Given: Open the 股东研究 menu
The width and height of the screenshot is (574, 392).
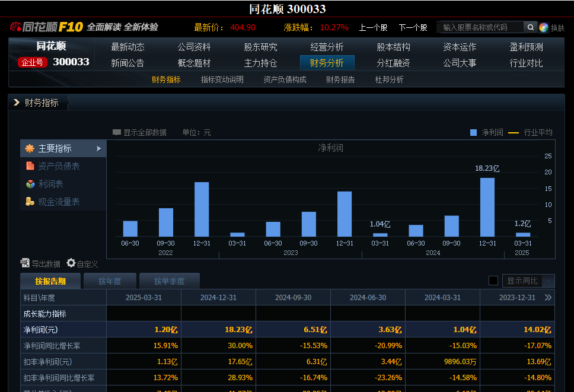Looking at the screenshot, I should (261, 47).
